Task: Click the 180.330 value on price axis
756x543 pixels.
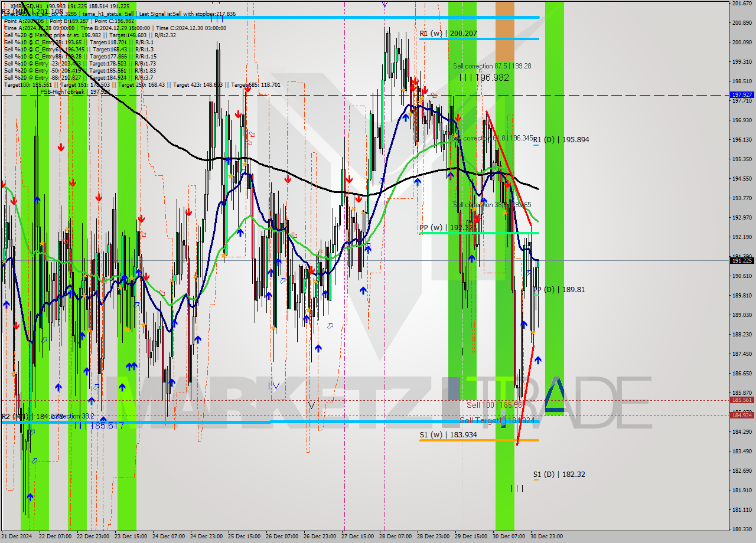Action: (742, 529)
